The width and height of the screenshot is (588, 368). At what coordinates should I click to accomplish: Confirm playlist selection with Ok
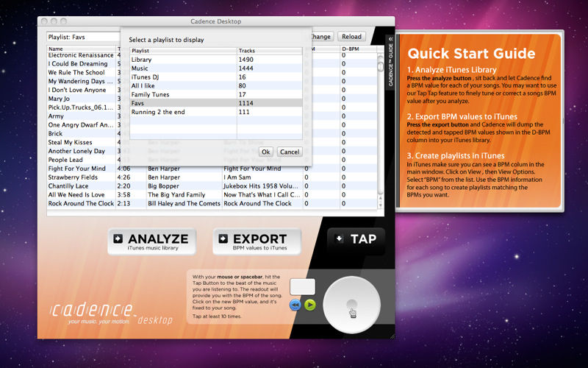pyautogui.click(x=265, y=152)
